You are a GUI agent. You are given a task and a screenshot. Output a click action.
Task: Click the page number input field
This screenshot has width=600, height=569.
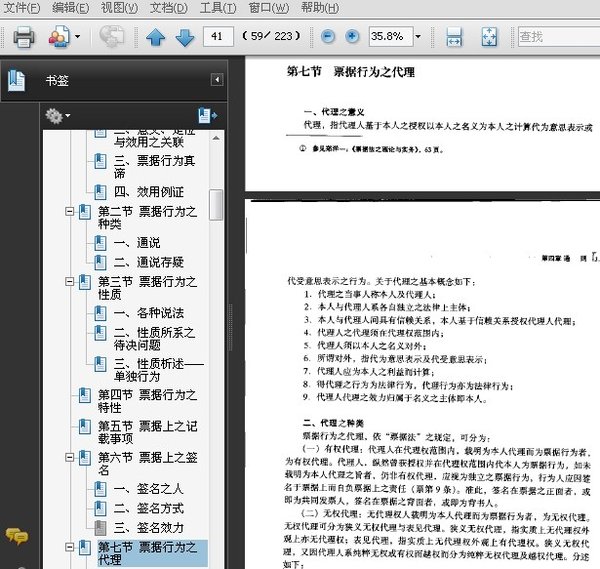click(x=218, y=36)
